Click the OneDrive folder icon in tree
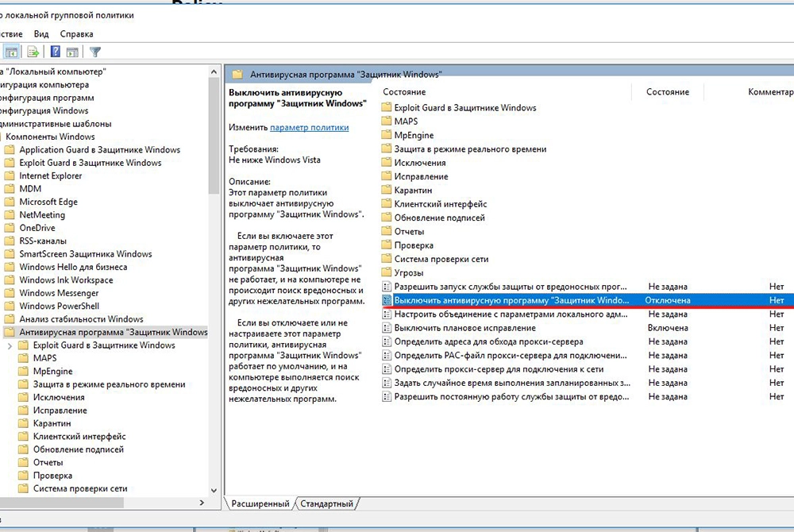The height and width of the screenshot is (532, 794). (x=10, y=228)
